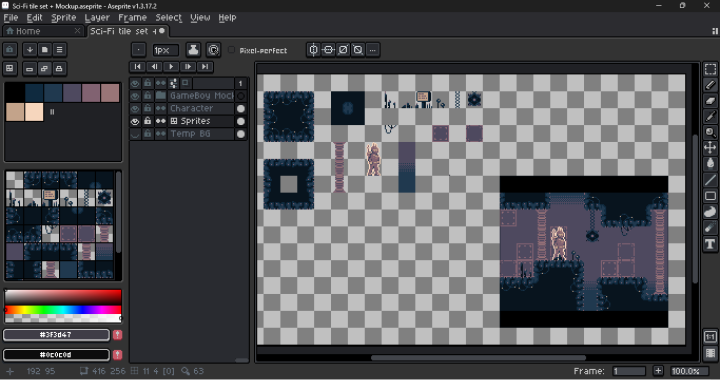This screenshot has width=720, height=380.
Task: Select the Pencil tool
Action: pos(710,85)
